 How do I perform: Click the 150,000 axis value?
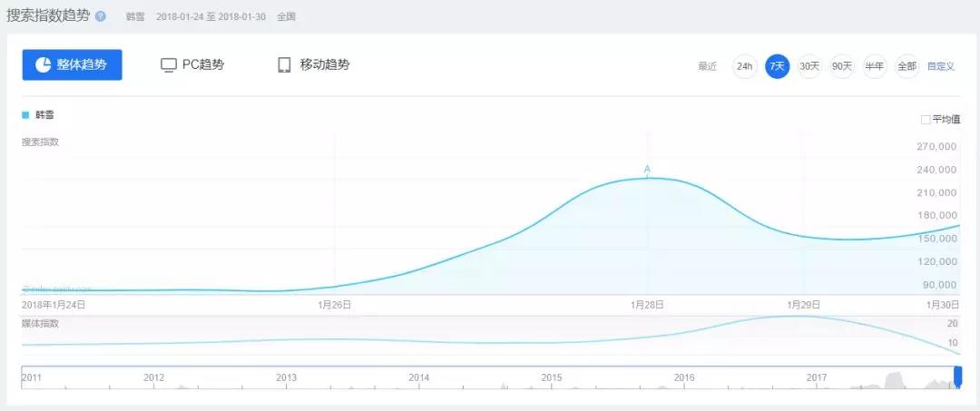coord(936,239)
